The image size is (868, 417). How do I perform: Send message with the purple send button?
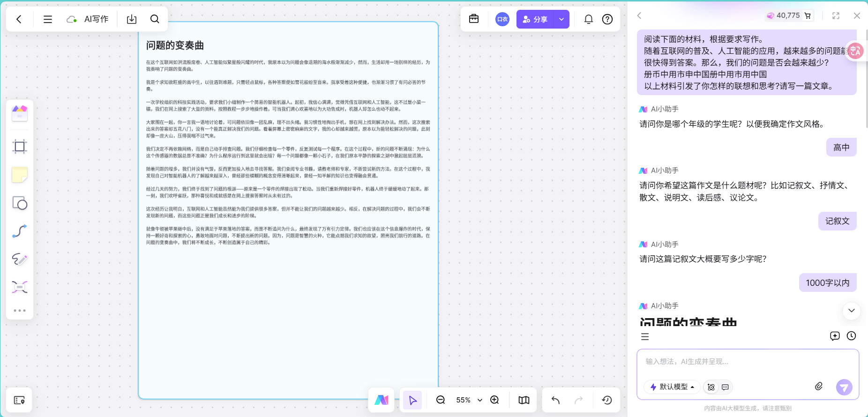[844, 387]
